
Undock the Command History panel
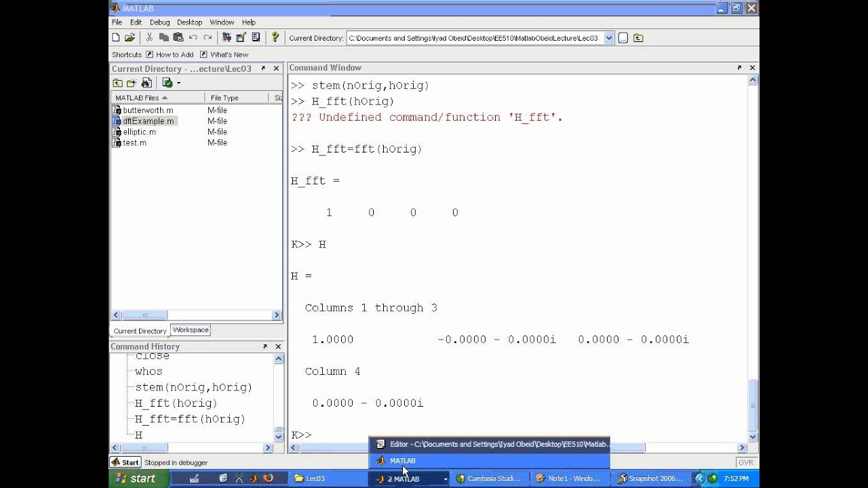click(x=264, y=346)
